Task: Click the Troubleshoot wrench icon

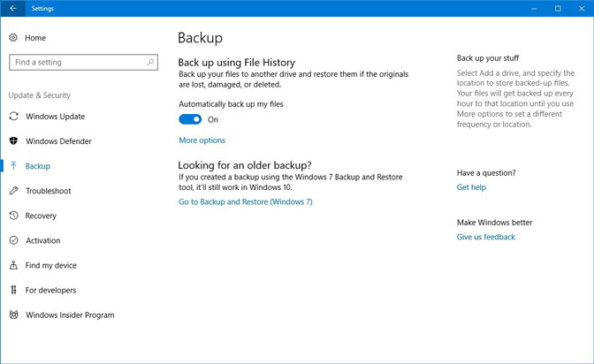Action: tap(13, 191)
